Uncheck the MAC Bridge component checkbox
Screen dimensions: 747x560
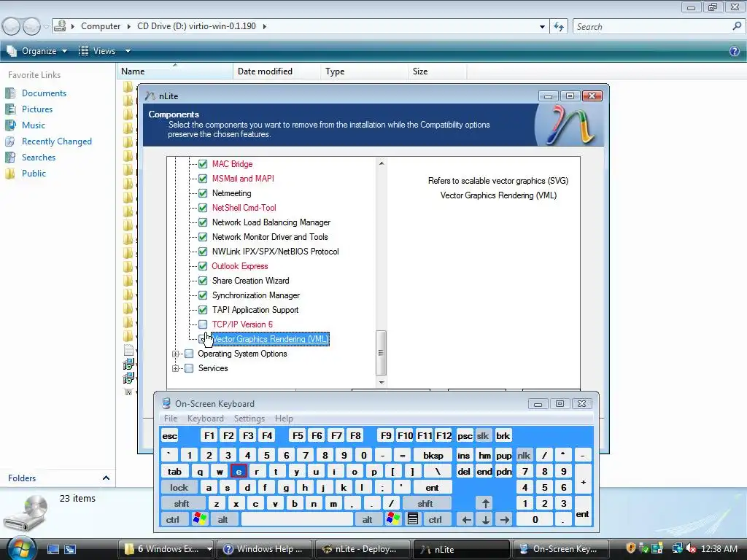tap(203, 164)
